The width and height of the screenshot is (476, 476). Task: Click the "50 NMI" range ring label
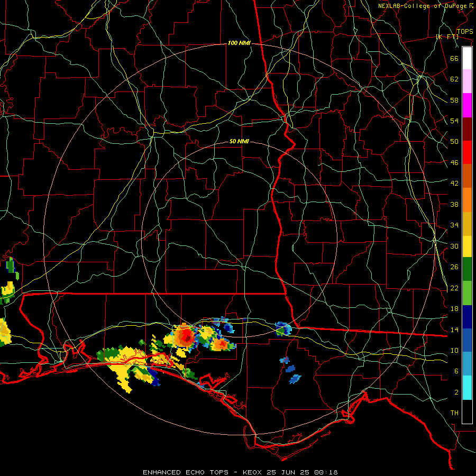click(x=239, y=141)
